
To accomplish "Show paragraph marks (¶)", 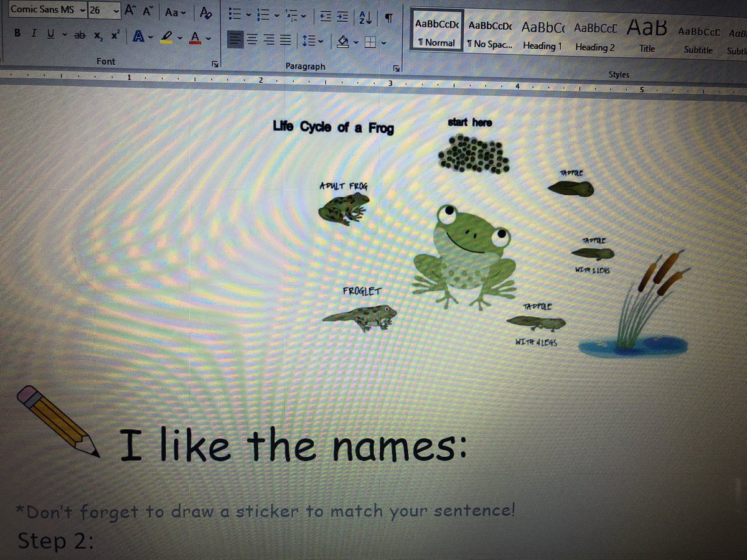I will click(388, 19).
